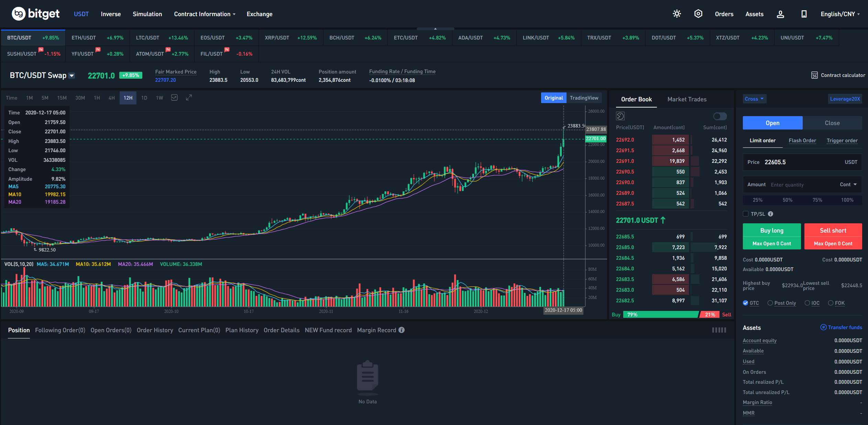This screenshot has height=425, width=868.
Task: Click the order book display mode icon
Action: [x=620, y=116]
